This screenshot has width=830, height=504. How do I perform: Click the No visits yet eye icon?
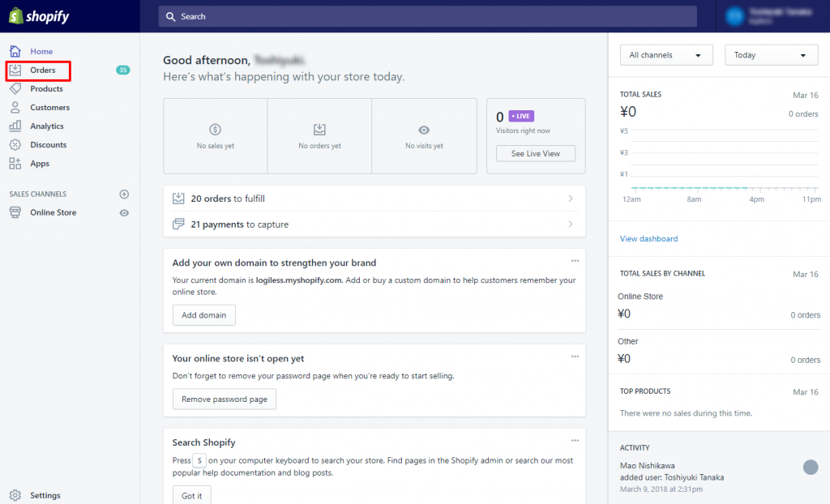coord(424,130)
